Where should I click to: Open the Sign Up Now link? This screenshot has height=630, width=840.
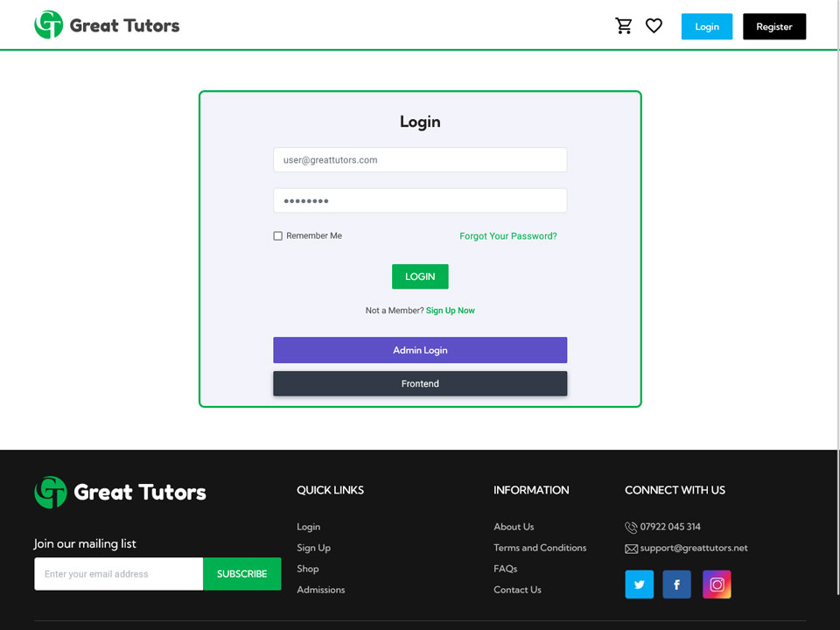(450, 311)
